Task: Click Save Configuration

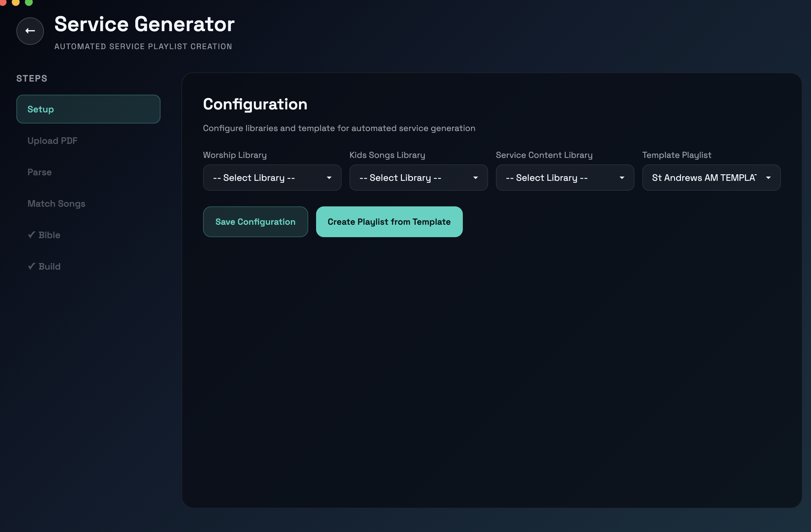Action: click(x=255, y=221)
